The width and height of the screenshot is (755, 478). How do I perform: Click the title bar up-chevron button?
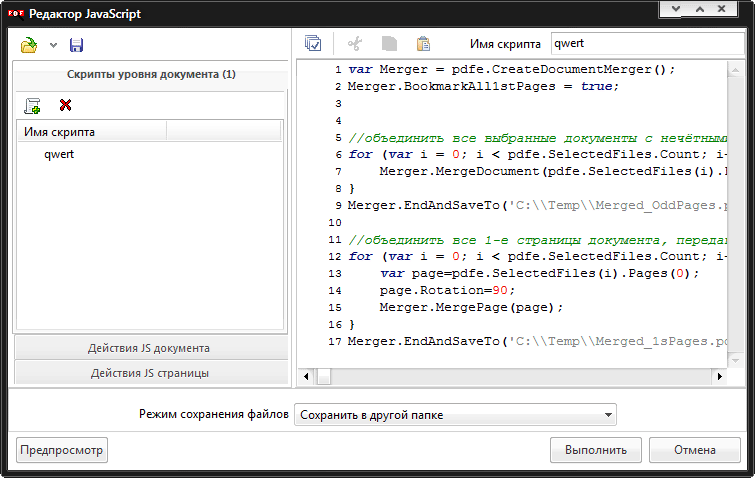(x=700, y=9)
